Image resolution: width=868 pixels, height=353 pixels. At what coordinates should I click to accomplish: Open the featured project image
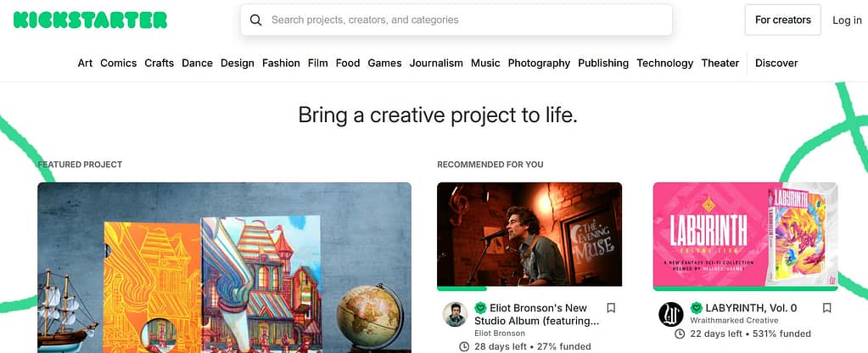224,268
